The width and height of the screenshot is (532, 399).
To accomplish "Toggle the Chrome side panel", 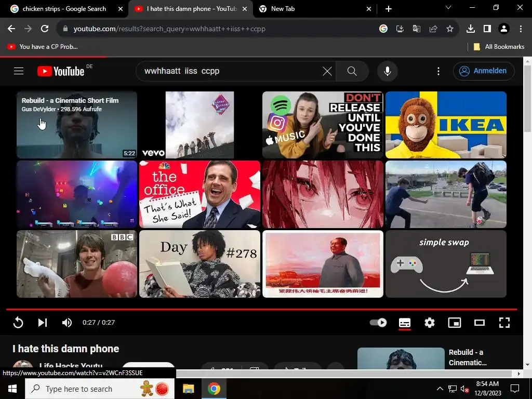I will click(487, 29).
